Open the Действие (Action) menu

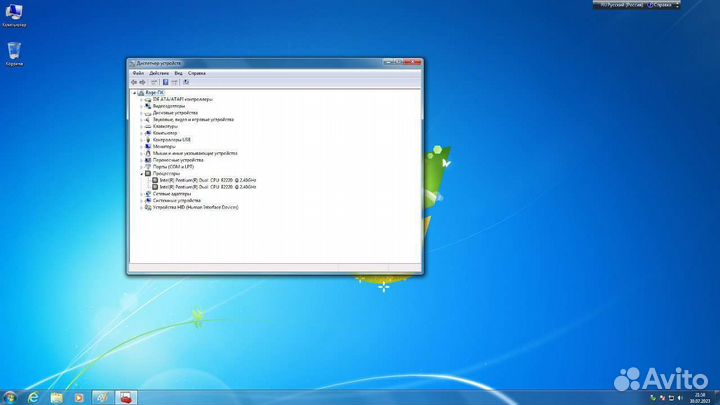tap(158, 73)
